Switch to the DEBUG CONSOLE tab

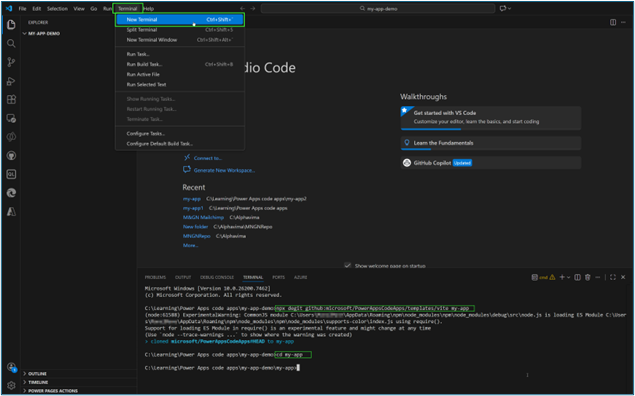tap(217, 277)
